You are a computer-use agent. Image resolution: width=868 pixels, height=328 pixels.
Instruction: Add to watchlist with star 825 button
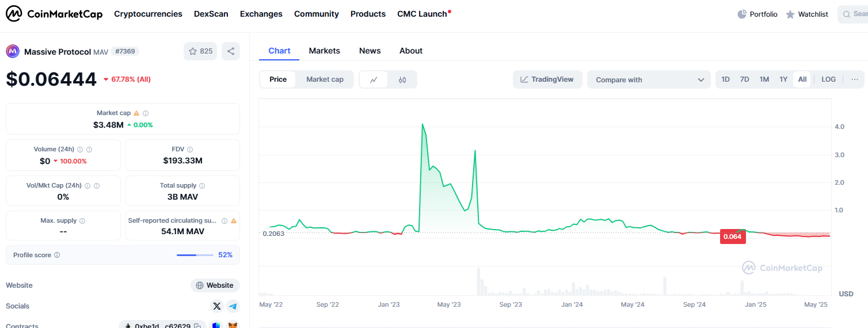point(200,51)
